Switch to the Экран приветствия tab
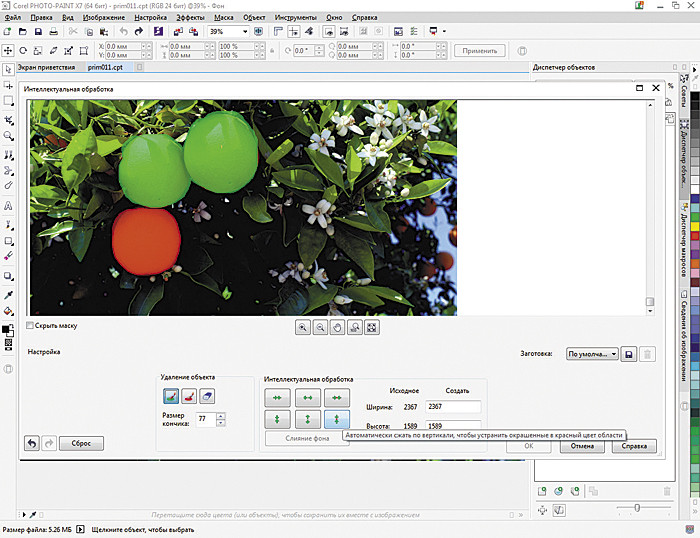The image size is (700, 538). click(x=45, y=68)
